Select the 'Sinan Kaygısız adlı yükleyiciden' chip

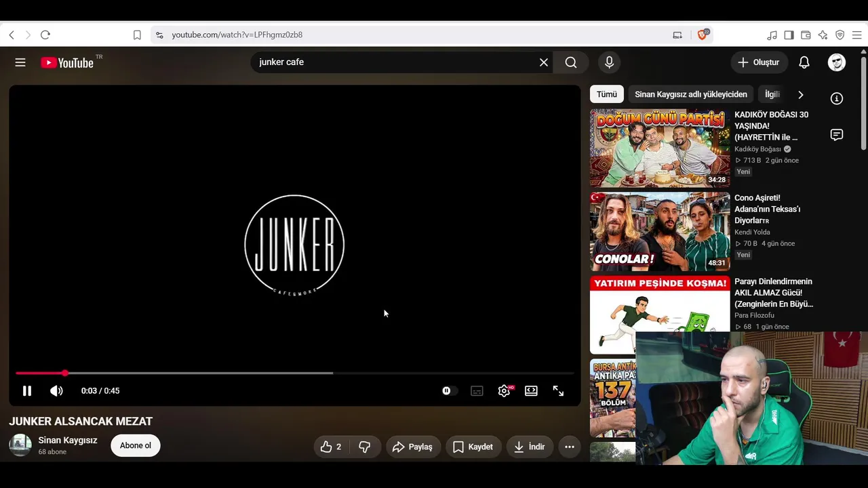(x=691, y=94)
